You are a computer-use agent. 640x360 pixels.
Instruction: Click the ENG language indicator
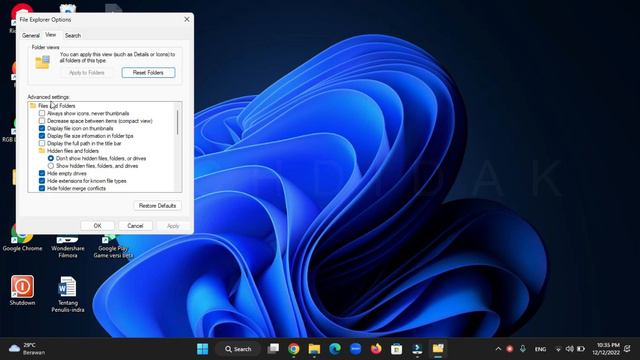[540, 349]
